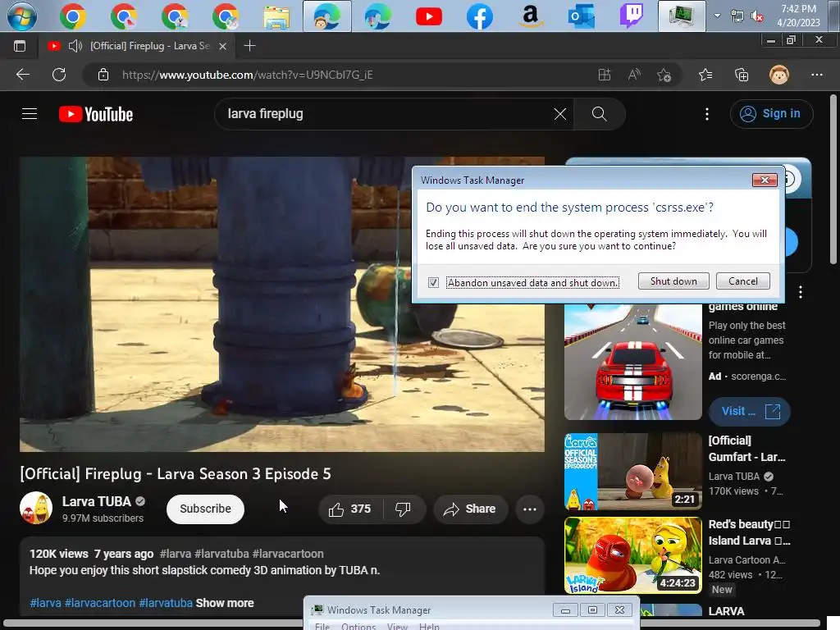Image resolution: width=840 pixels, height=630 pixels.
Task: Open the YouTube taskbar shortcut
Action: pyautogui.click(x=428, y=16)
